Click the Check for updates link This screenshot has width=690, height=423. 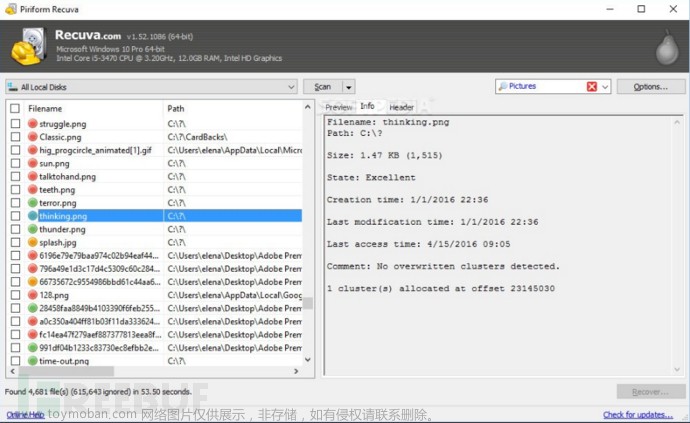[x=638, y=415]
